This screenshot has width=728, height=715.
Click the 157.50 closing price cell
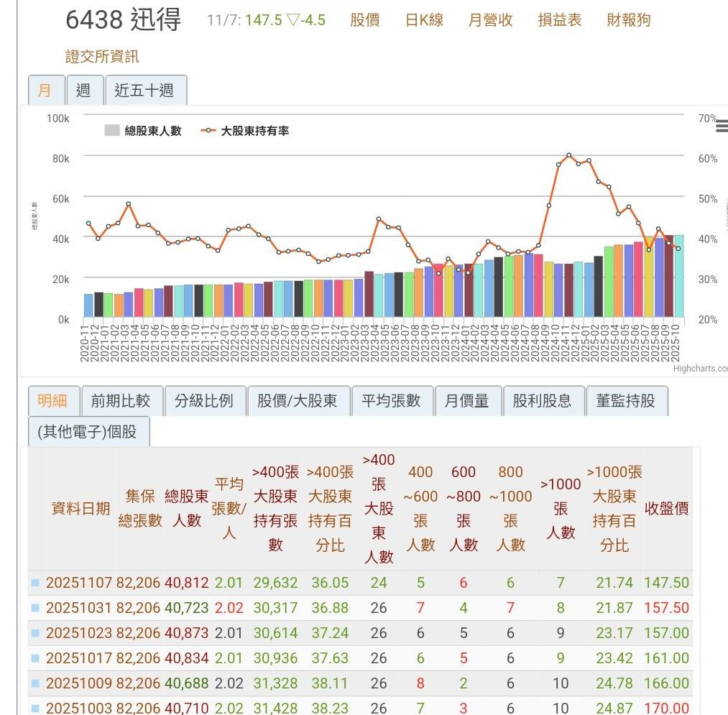(x=667, y=607)
